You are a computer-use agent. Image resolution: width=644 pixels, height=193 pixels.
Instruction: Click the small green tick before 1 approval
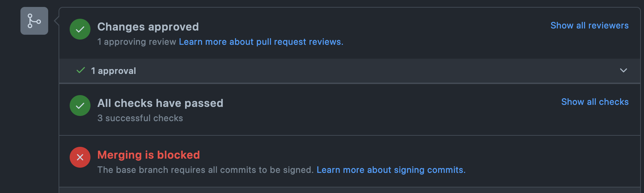click(x=81, y=70)
